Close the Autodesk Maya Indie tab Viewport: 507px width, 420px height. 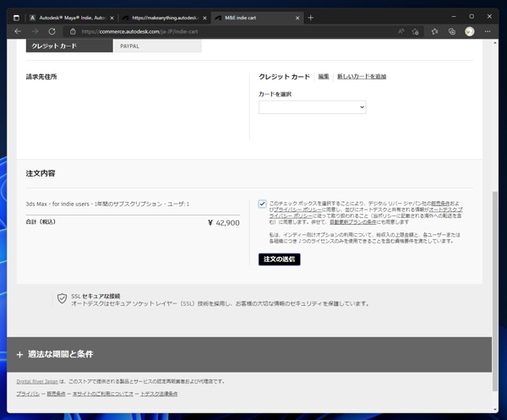tap(112, 18)
